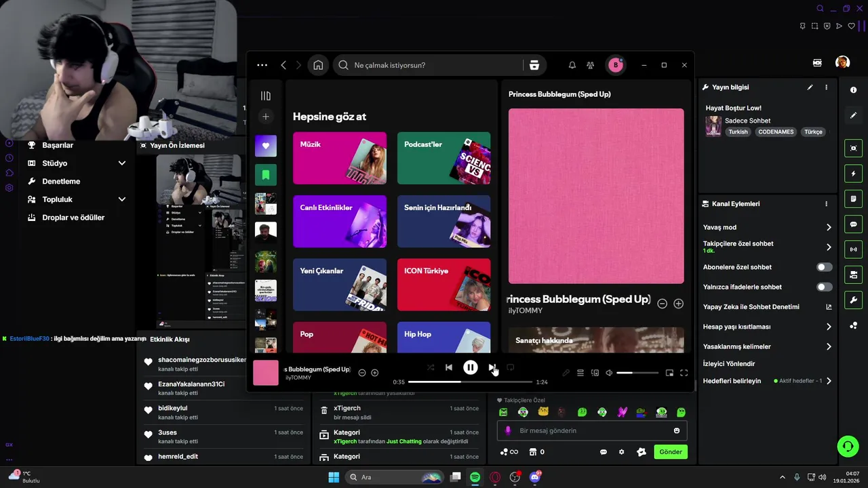The height and width of the screenshot is (488, 868).
Task: Pause the playing song
Action: click(470, 367)
